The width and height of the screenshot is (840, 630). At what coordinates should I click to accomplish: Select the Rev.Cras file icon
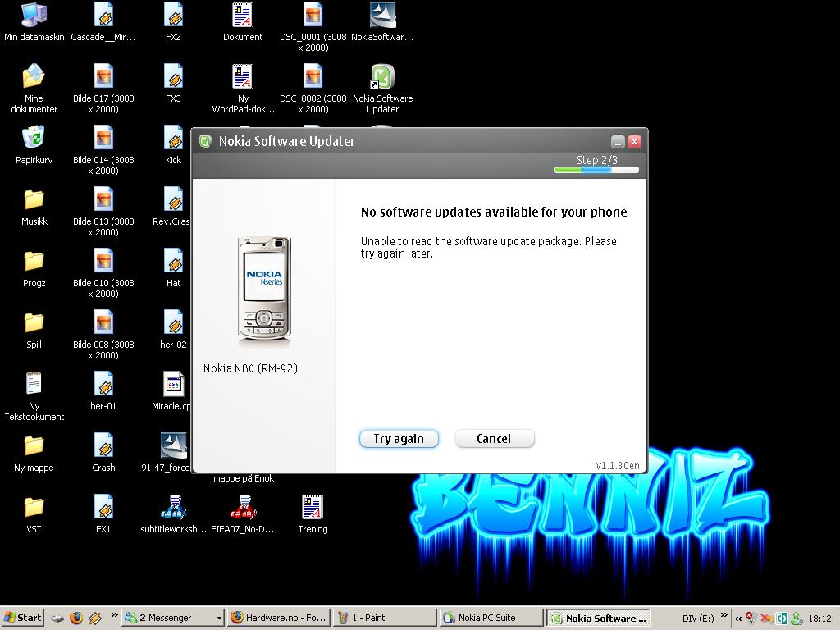tap(172, 207)
